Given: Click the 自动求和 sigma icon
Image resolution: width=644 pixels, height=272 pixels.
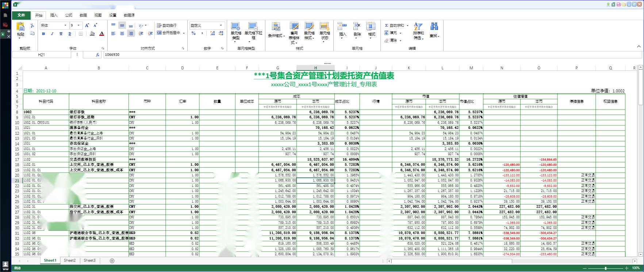Looking at the screenshot, I should pyautogui.click(x=386, y=26).
